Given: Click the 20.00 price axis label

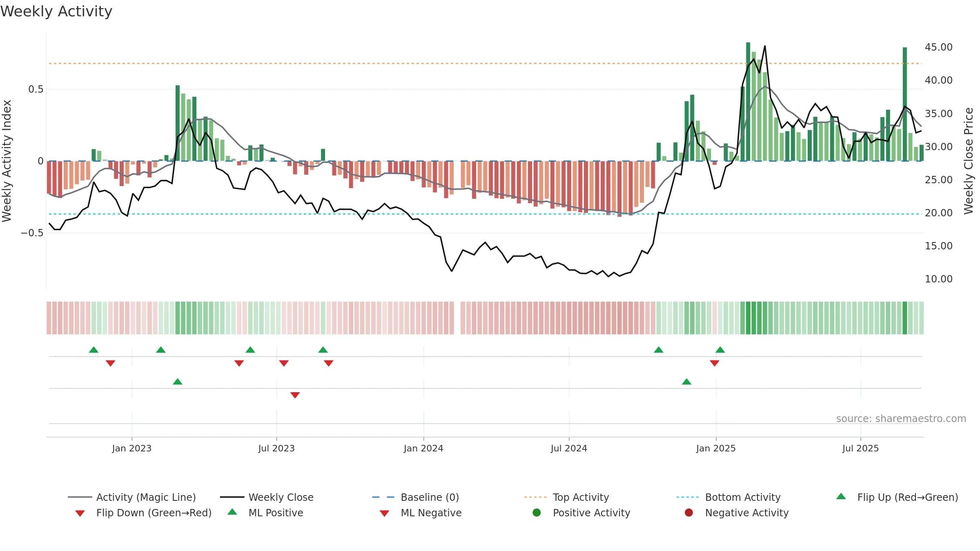Looking at the screenshot, I should (939, 213).
